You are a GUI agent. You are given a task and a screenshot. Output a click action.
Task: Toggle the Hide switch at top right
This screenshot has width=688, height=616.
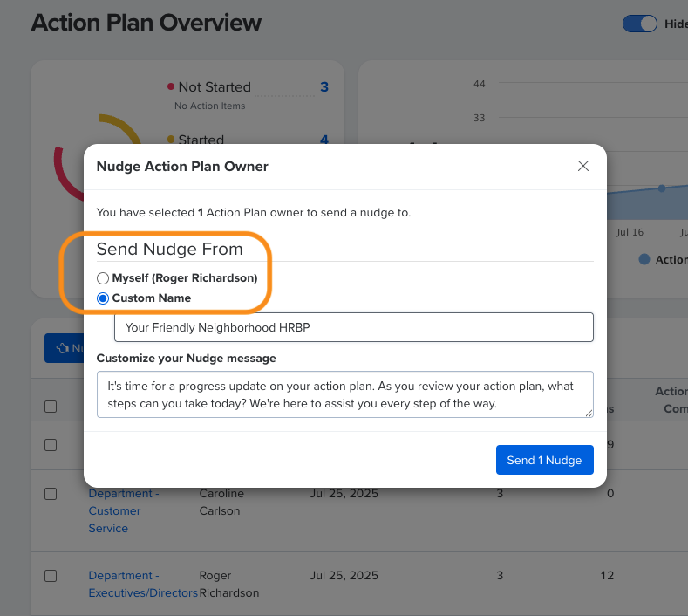[639, 24]
